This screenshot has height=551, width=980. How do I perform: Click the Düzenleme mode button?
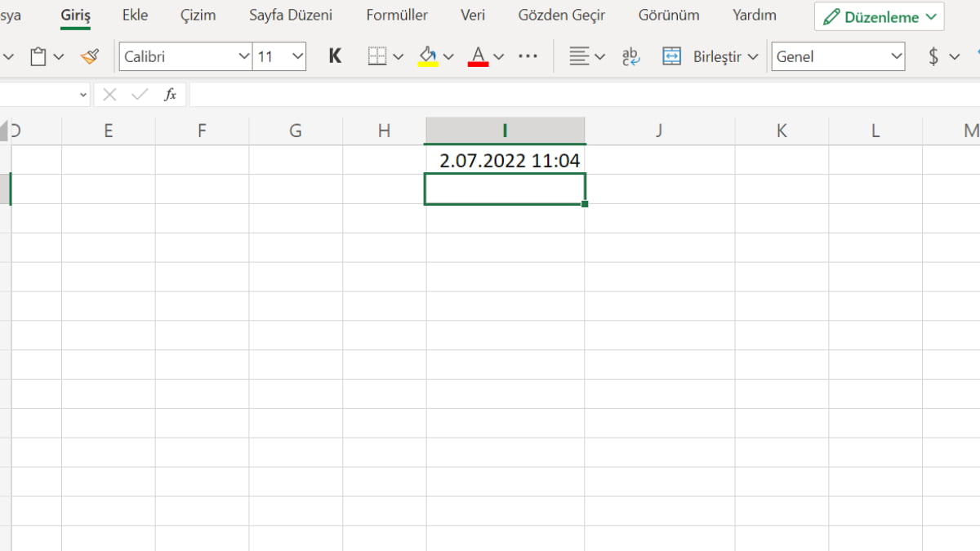pyautogui.click(x=879, y=17)
